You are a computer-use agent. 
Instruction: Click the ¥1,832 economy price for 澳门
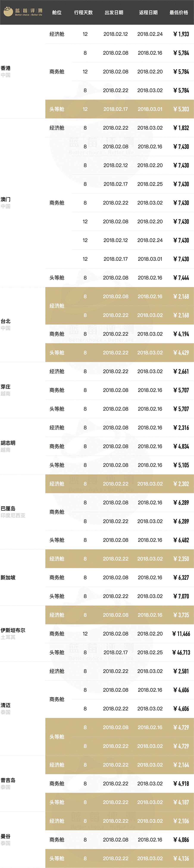click(181, 128)
